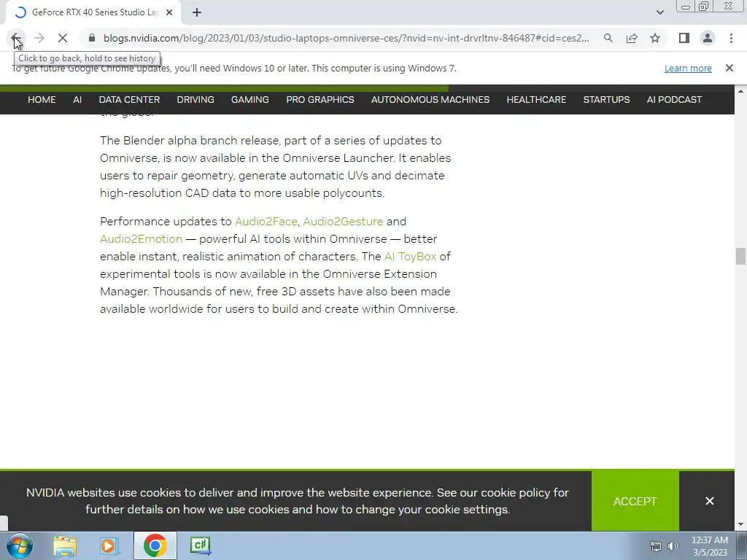The image size is (747, 560).
Task: Open AI navigation menu item
Action: (x=77, y=99)
